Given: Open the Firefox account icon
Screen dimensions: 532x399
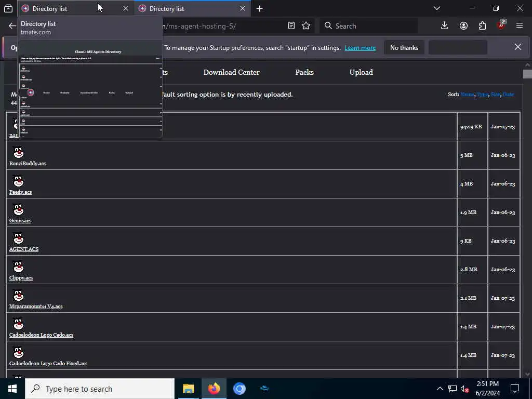Looking at the screenshot, I should (x=463, y=26).
